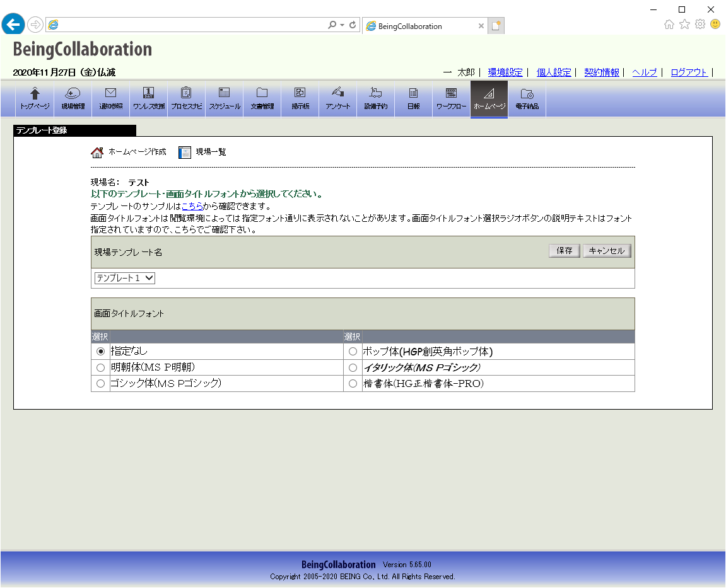This screenshot has height=588, width=726.
Task: Click the 現場一覧 list icon
Action: coord(185,153)
